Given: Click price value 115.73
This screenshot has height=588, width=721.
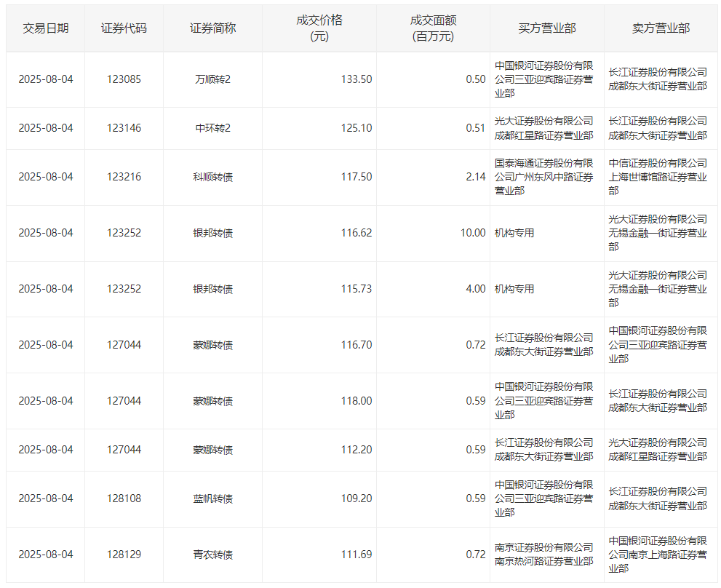Looking at the screenshot, I should pyautogui.click(x=356, y=289).
